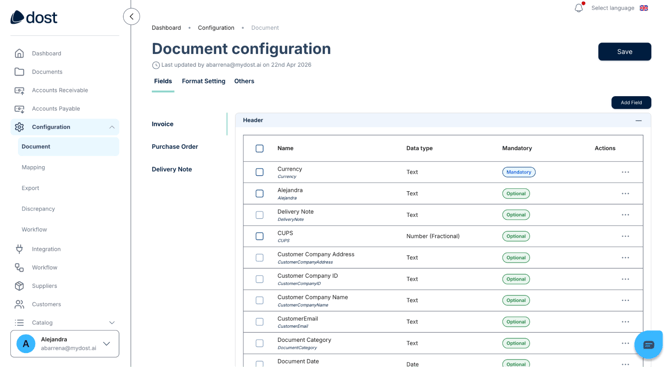Switch to the Format Setting tab

coord(203,81)
